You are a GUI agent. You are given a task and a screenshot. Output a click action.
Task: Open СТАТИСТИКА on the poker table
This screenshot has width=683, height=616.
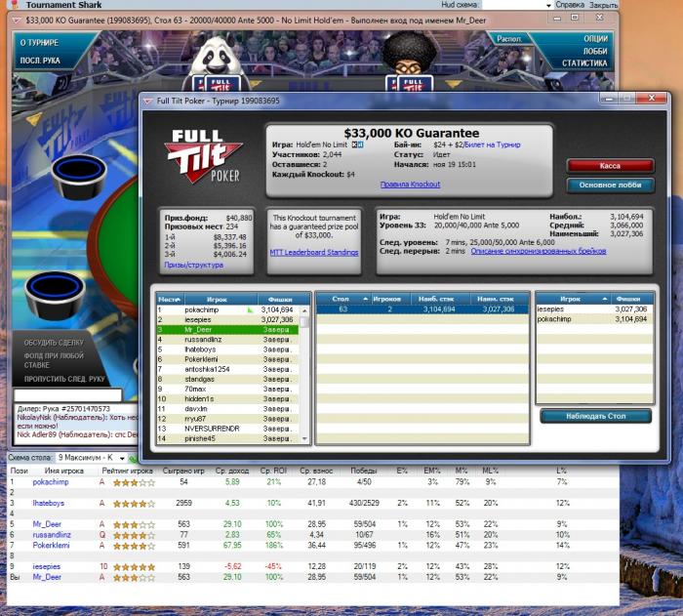pos(584,63)
